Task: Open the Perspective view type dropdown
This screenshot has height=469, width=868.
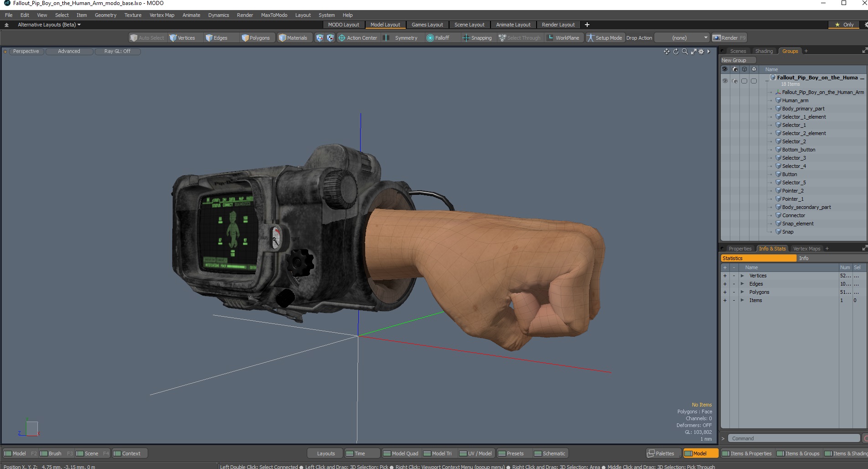Action: [x=26, y=52]
